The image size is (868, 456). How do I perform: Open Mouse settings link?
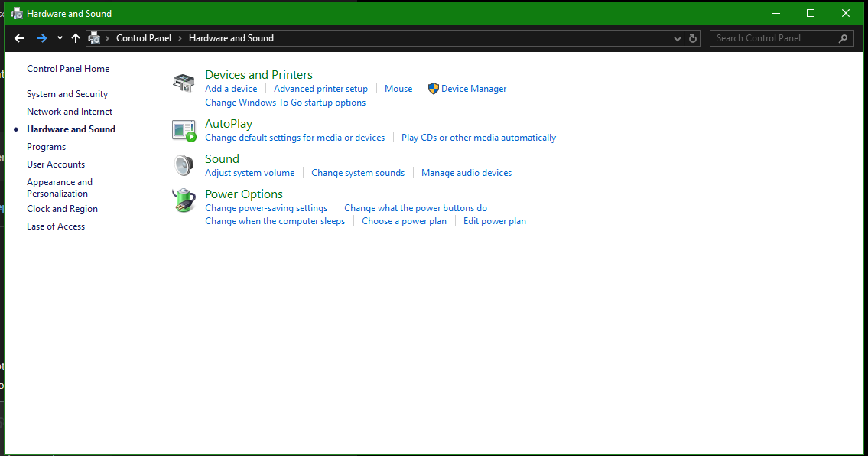point(398,89)
